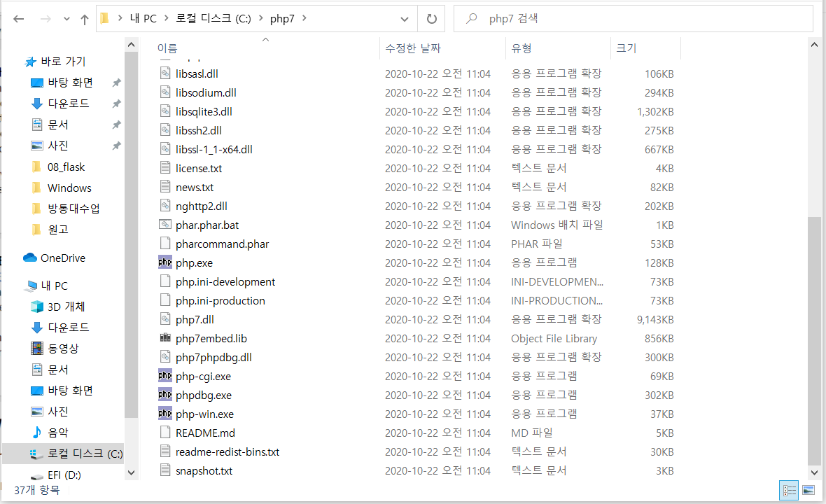
Task: Click the magnifier icon in search box
Action: [472, 18]
